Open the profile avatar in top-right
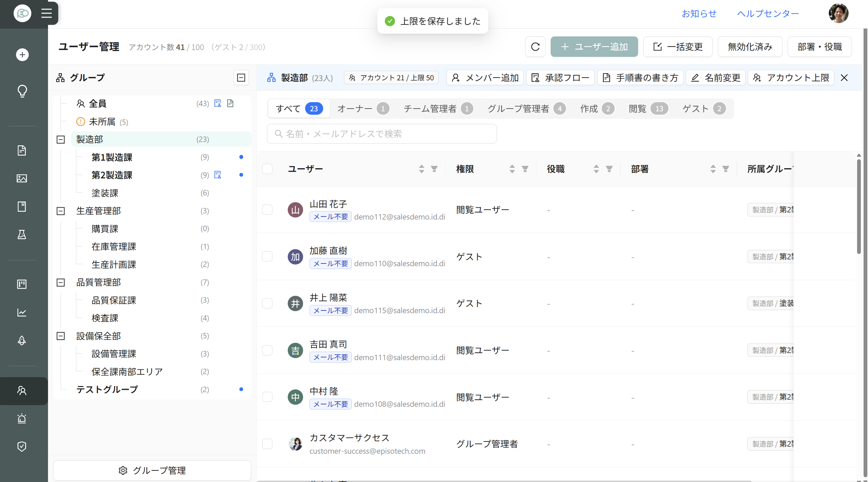This screenshot has height=482, width=868. point(838,13)
